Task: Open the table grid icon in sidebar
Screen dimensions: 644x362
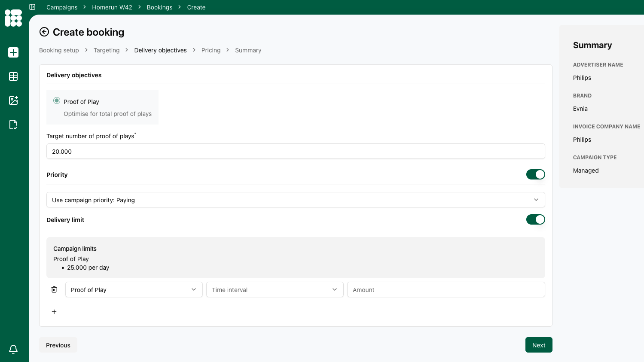Action: [x=13, y=76]
